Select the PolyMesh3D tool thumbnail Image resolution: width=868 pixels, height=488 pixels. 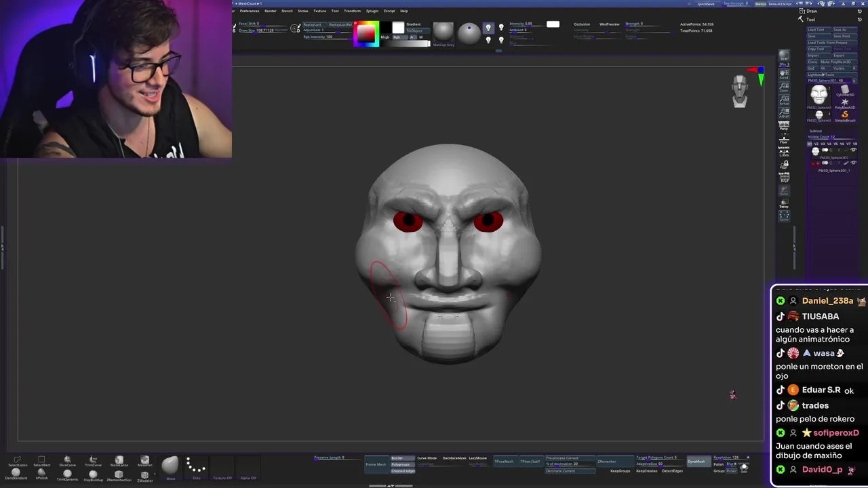coord(845,104)
